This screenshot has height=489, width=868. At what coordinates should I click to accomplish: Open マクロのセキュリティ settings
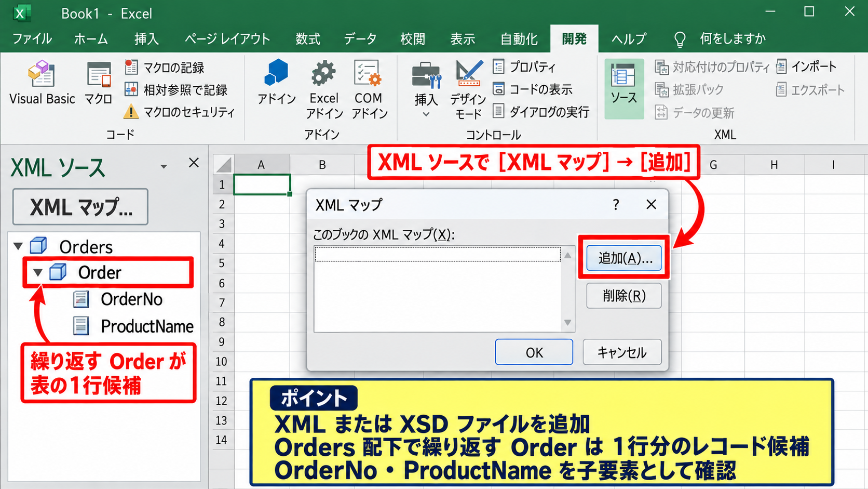(x=180, y=112)
